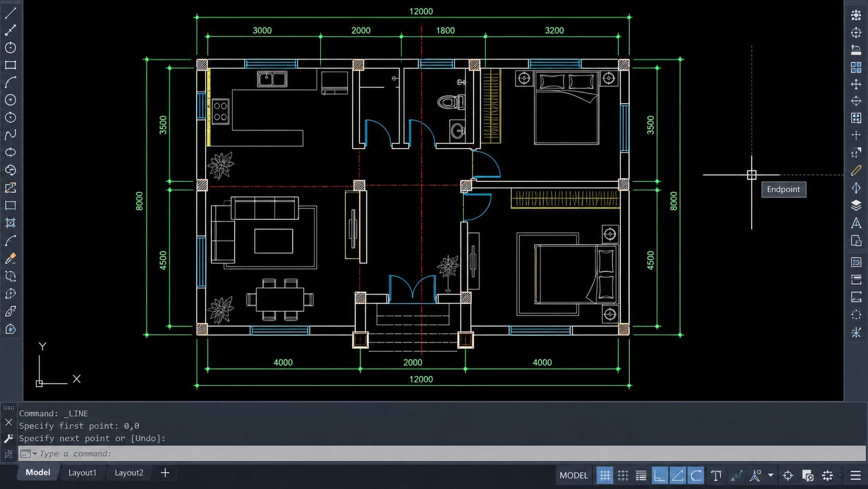This screenshot has width=868, height=489.
Task: Close the command line window with X
Action: [x=8, y=422]
